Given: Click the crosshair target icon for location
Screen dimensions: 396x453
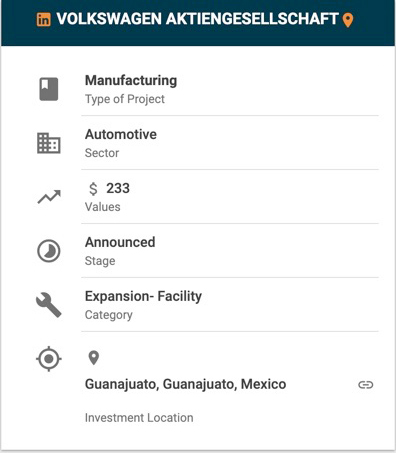Looking at the screenshot, I should coord(49,359).
